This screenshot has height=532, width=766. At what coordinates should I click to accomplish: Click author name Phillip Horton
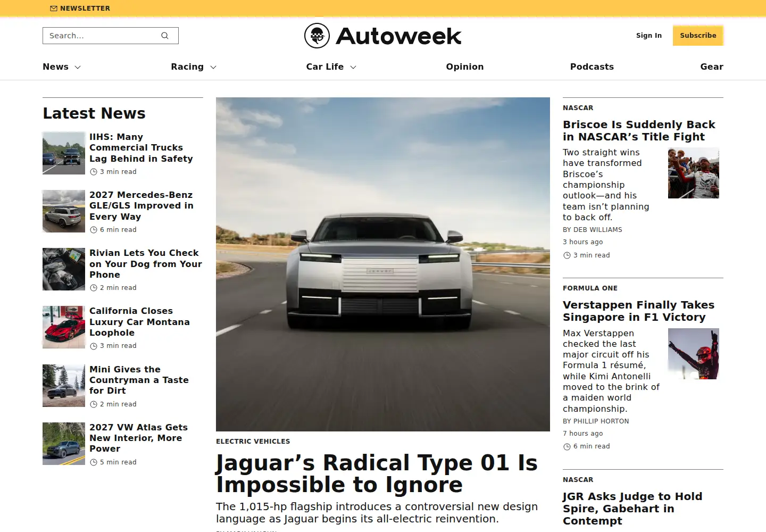[x=601, y=421]
